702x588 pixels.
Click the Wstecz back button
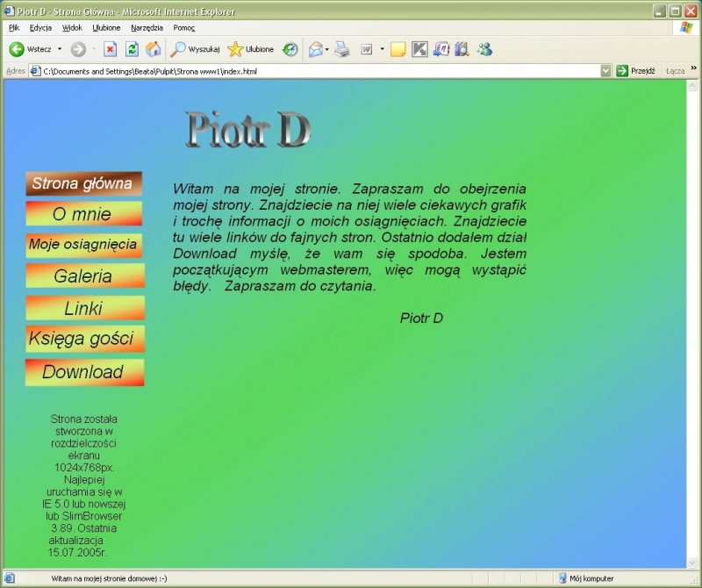point(30,49)
